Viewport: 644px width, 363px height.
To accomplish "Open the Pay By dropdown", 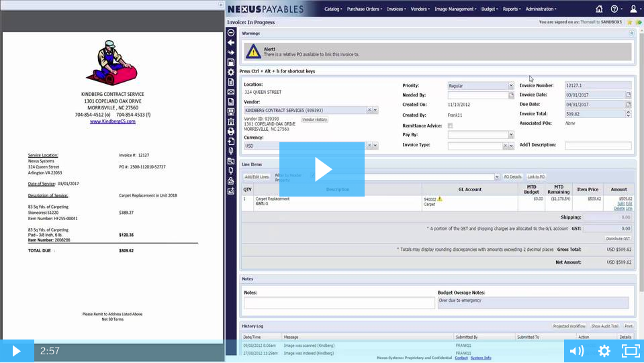I will tap(511, 135).
